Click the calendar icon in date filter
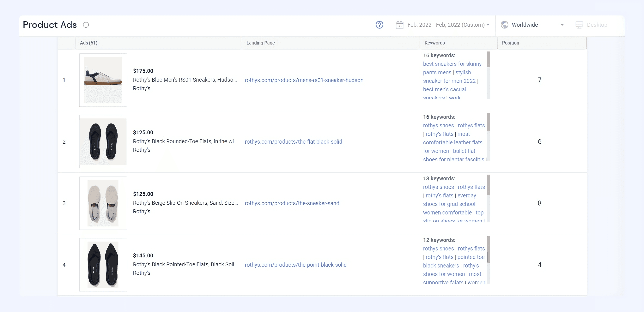The height and width of the screenshot is (312, 644). (x=399, y=25)
